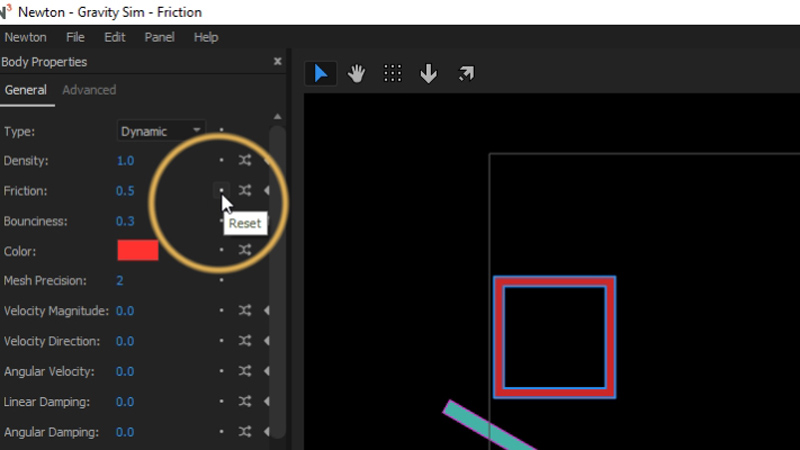Click the down arrow gravity tool icon
This screenshot has width=800, height=450.
[429, 73]
